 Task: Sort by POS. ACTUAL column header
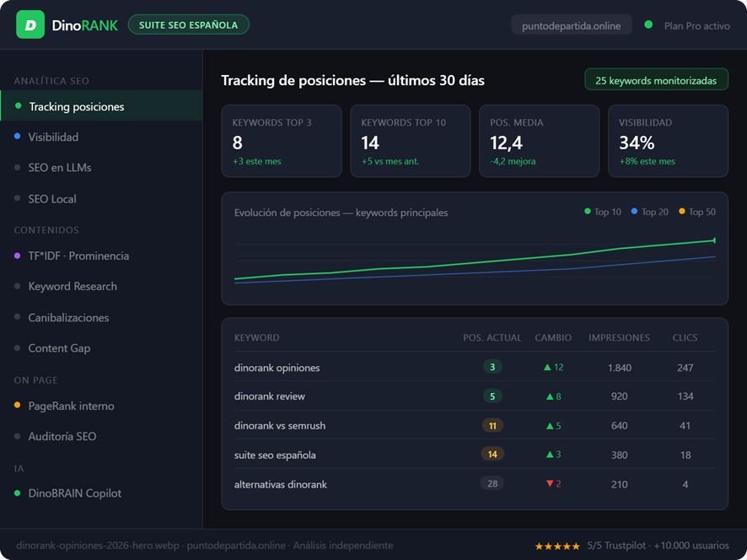(x=492, y=337)
